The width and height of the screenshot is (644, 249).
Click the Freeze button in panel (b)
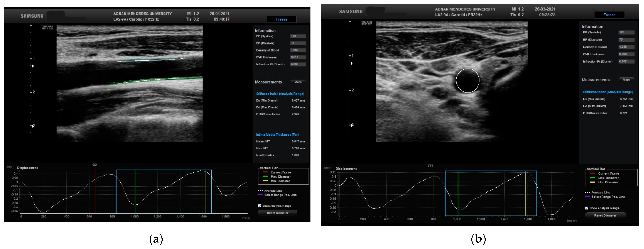(x=610, y=15)
